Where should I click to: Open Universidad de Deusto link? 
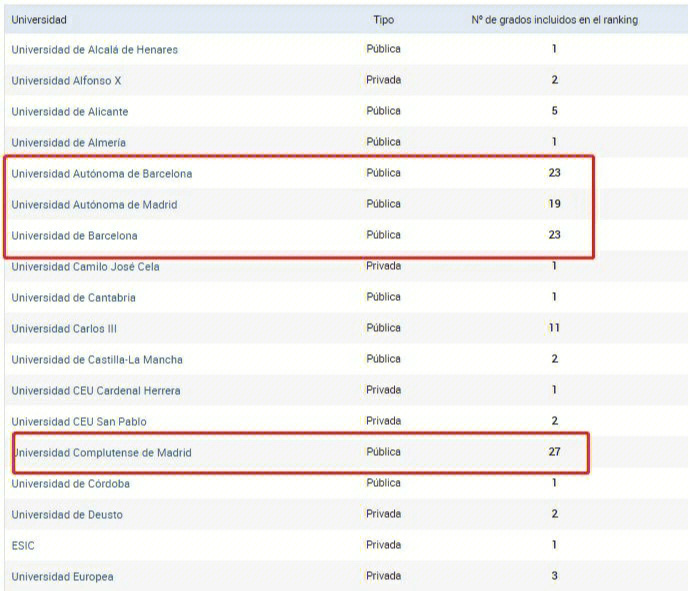(x=67, y=515)
